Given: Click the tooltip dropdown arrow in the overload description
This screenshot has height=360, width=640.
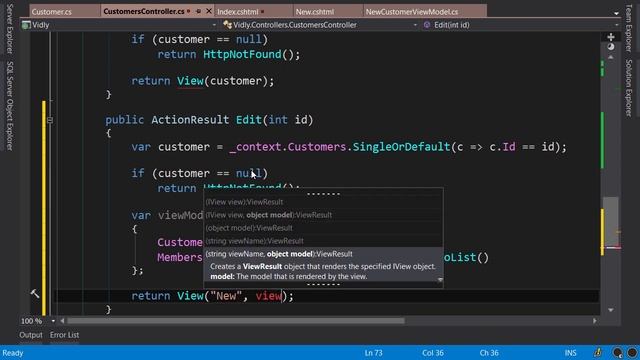Looking at the screenshot, I should pos(440,280).
